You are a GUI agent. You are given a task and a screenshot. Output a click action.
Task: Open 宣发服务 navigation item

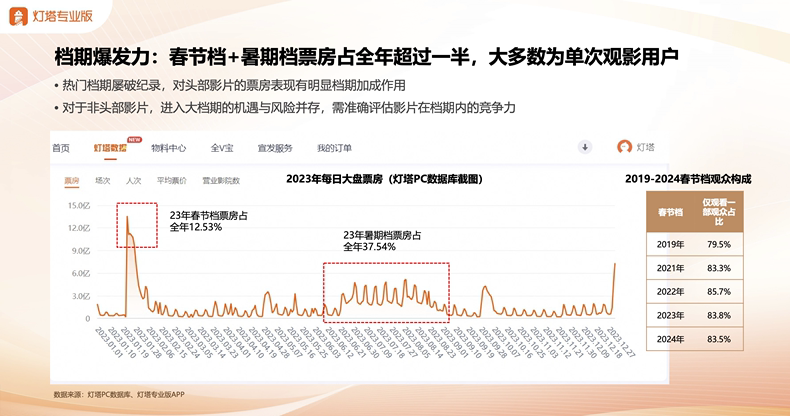275,148
